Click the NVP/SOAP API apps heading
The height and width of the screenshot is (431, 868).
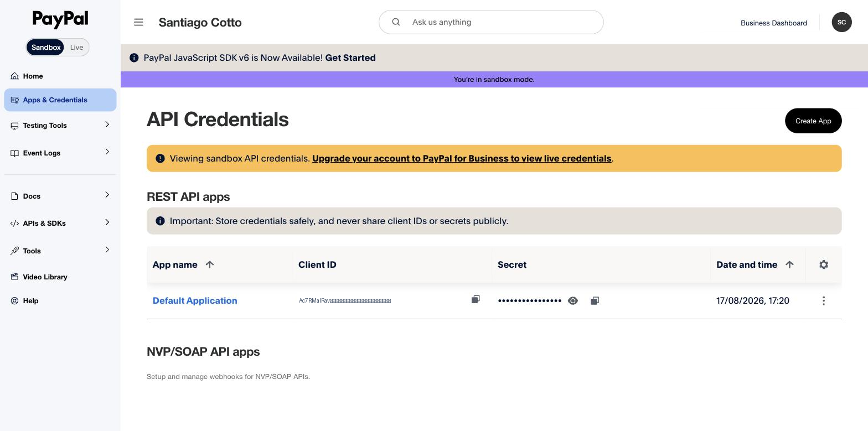(x=203, y=352)
